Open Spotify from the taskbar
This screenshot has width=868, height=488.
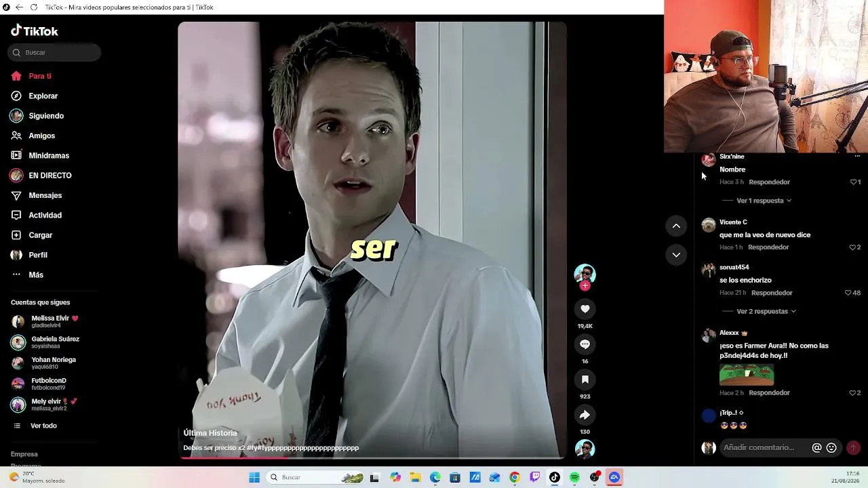point(574,477)
